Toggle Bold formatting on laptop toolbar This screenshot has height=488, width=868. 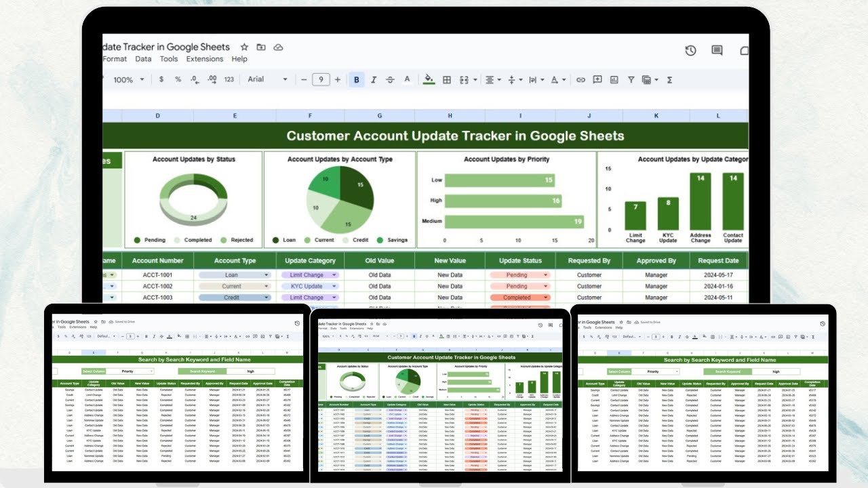[357, 79]
